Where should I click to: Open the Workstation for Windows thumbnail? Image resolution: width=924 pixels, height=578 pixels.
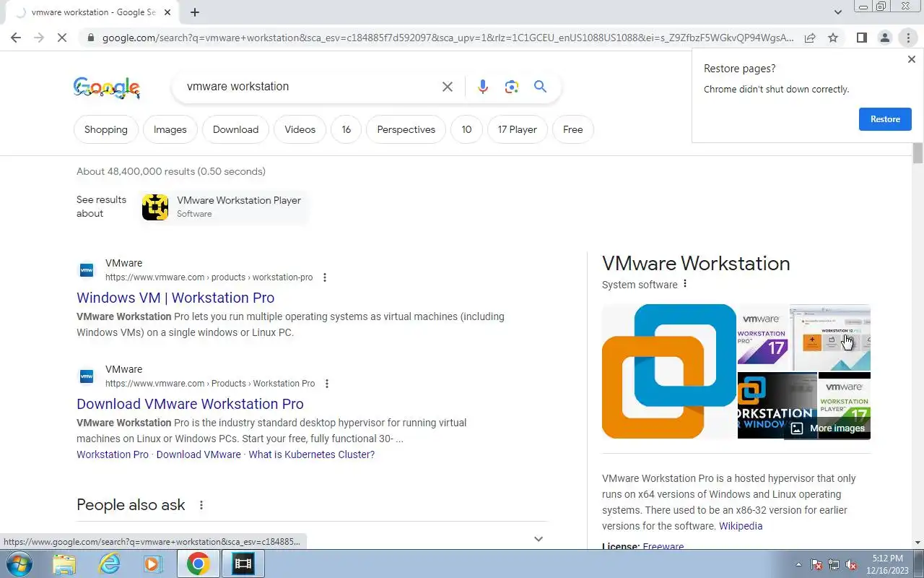(x=777, y=405)
